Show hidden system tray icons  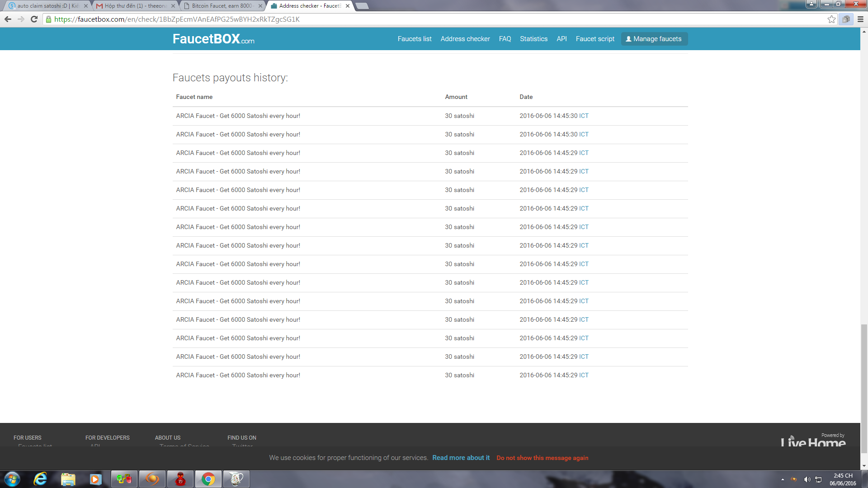tap(783, 479)
